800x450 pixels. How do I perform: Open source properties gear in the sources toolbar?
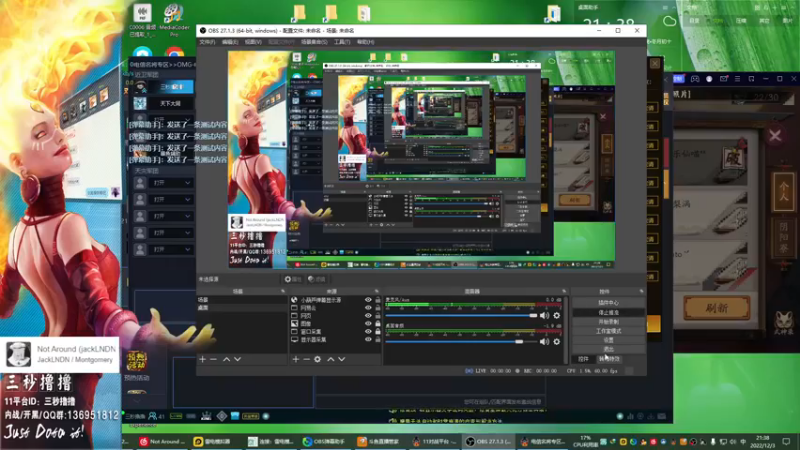[317, 359]
